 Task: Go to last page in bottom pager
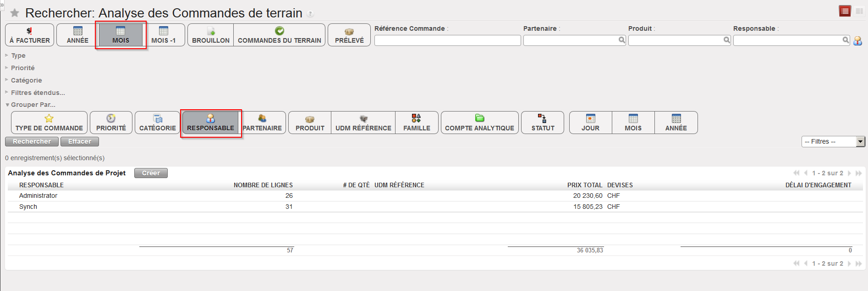click(858, 263)
